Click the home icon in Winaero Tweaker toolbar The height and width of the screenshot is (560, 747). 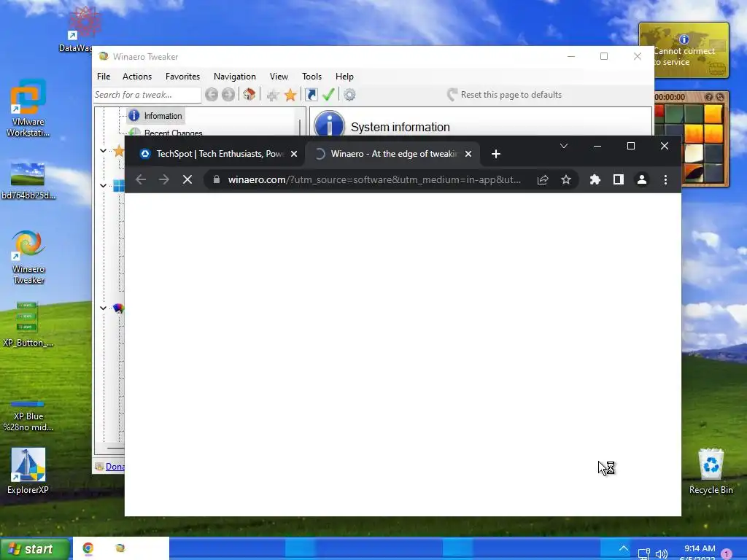click(249, 94)
